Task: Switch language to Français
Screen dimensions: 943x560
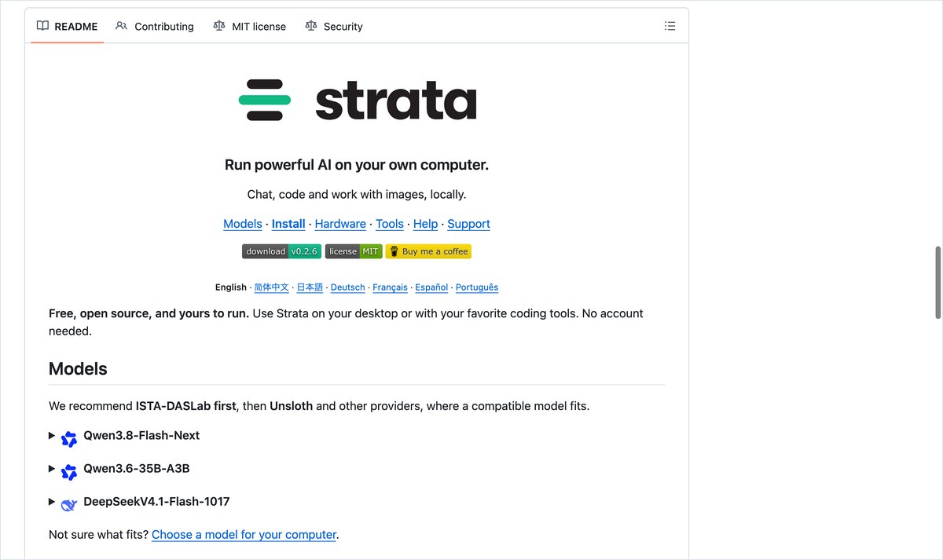Action: pyautogui.click(x=390, y=287)
